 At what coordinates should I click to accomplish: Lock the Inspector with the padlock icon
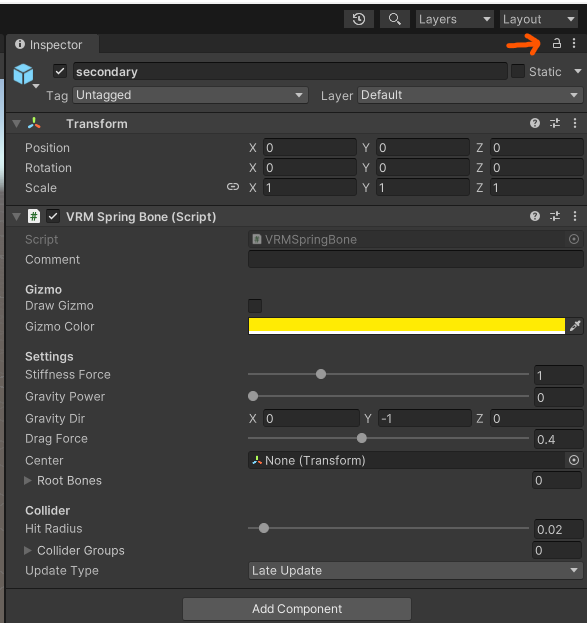(556, 43)
